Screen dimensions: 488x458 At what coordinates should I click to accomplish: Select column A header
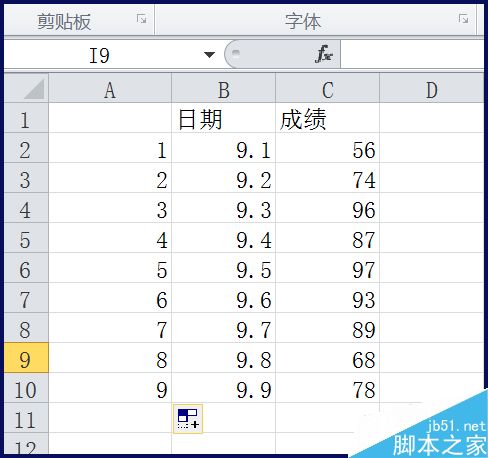110,88
